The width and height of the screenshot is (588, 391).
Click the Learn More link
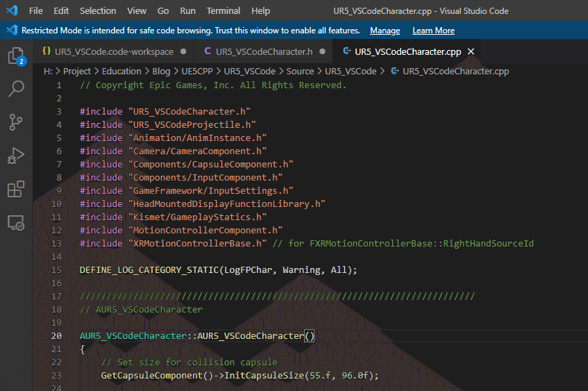(x=433, y=31)
